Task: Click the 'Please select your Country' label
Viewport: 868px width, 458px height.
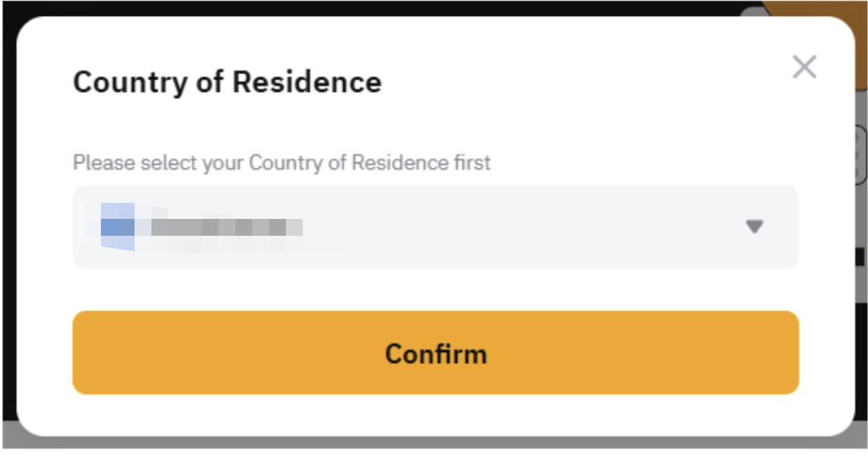Action: [x=282, y=162]
